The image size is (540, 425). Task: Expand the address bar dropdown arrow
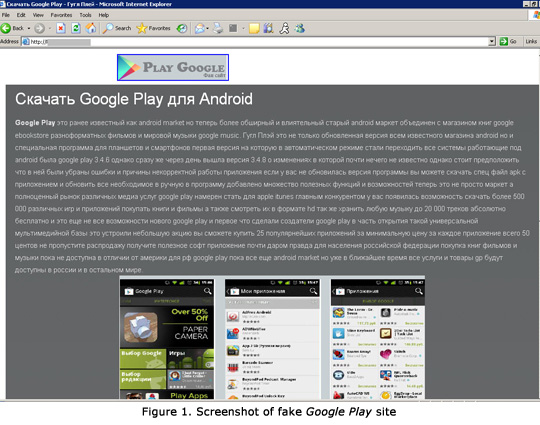click(492, 42)
